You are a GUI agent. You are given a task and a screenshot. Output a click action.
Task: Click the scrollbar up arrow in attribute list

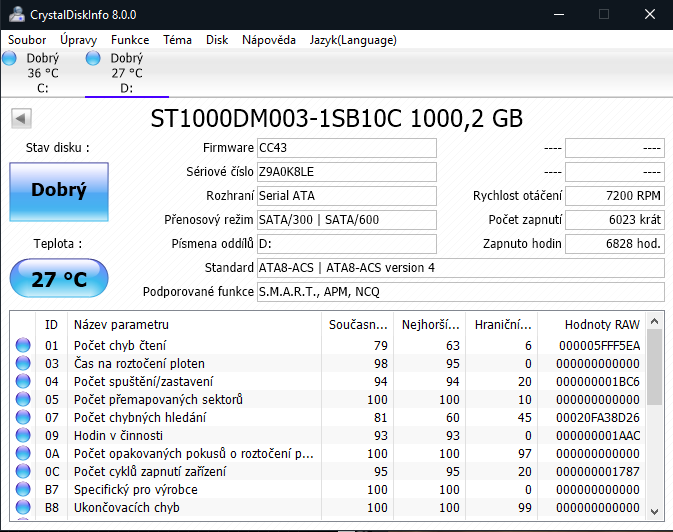click(655, 321)
